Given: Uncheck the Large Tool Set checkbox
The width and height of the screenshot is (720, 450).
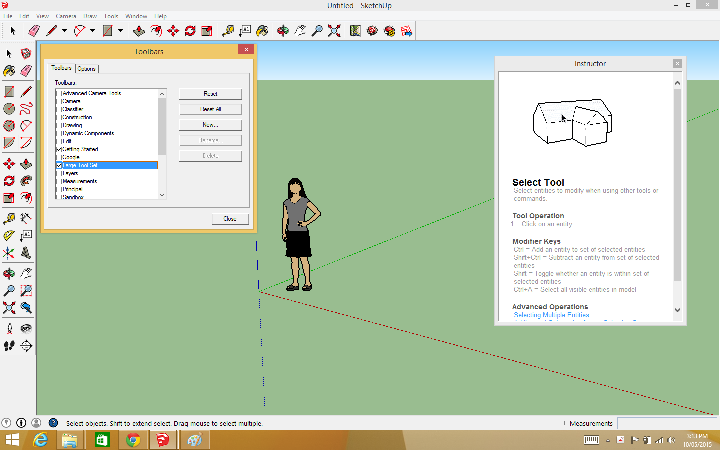Looking at the screenshot, I should coord(59,165).
